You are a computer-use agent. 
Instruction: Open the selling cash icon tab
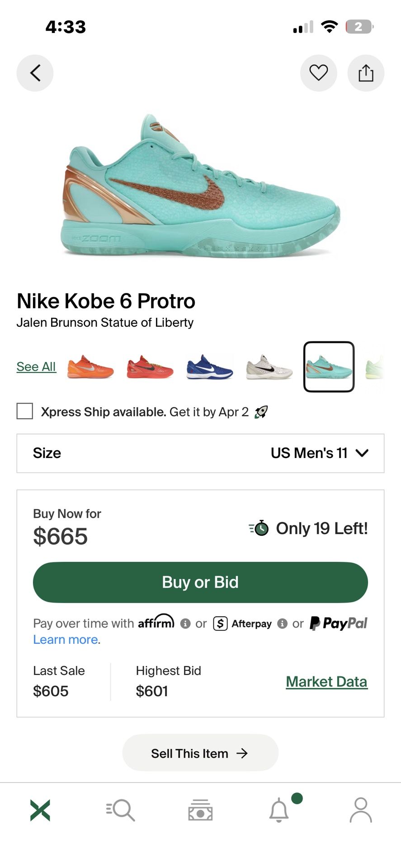click(200, 810)
